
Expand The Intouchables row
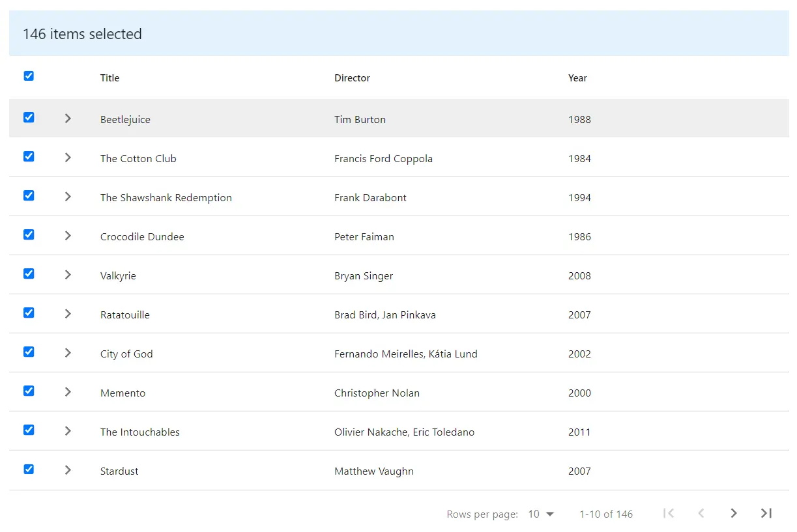(68, 431)
